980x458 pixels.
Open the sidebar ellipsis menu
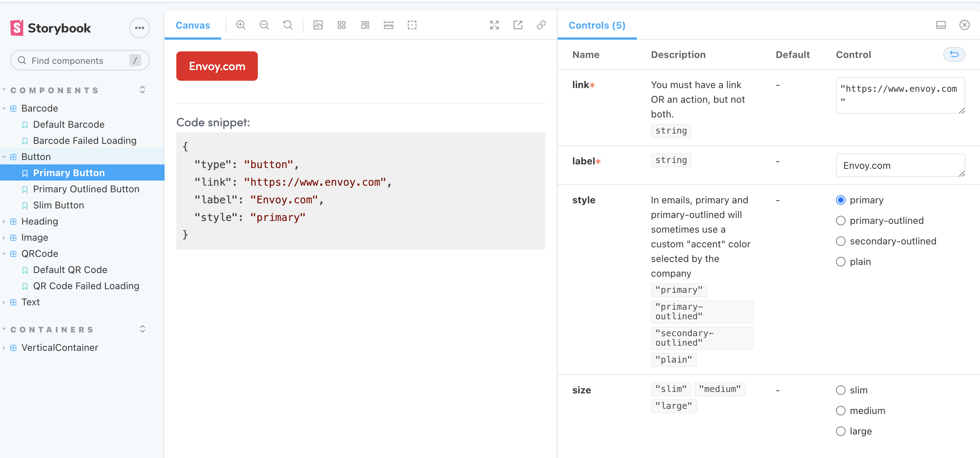pos(139,28)
